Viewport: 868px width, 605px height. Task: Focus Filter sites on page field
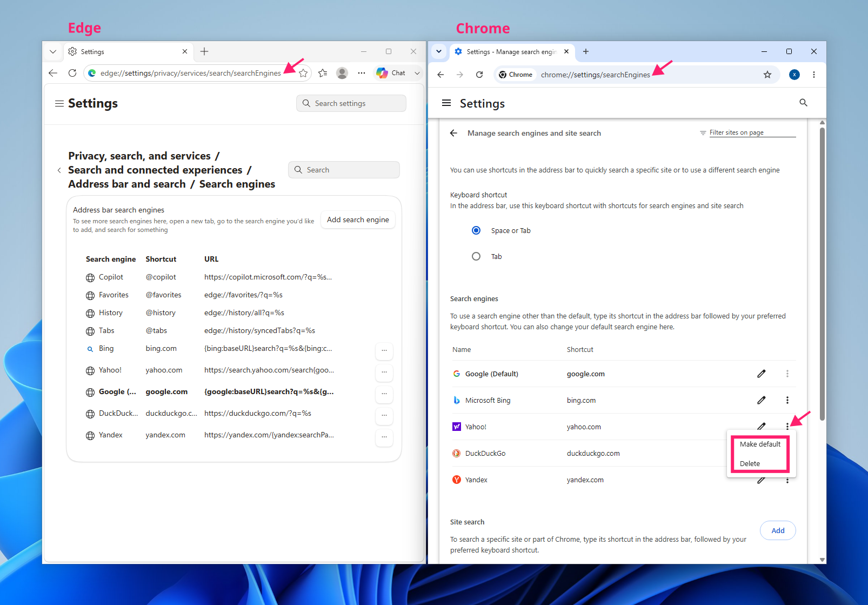tap(752, 132)
